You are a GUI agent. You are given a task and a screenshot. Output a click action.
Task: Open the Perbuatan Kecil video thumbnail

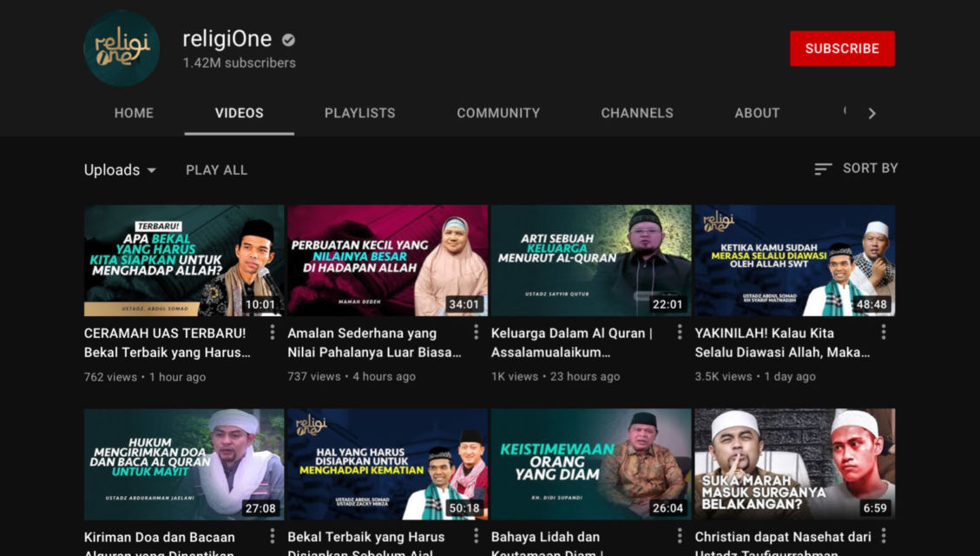pos(387,260)
